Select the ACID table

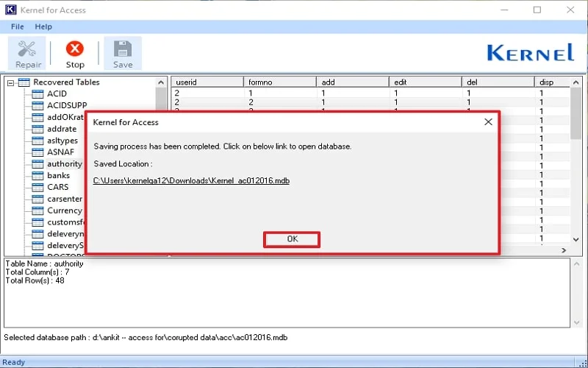click(x=57, y=93)
